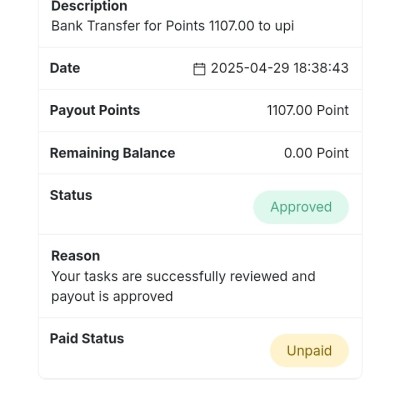
Task: Click the time 18:38:43 in the date row
Action: coord(321,68)
